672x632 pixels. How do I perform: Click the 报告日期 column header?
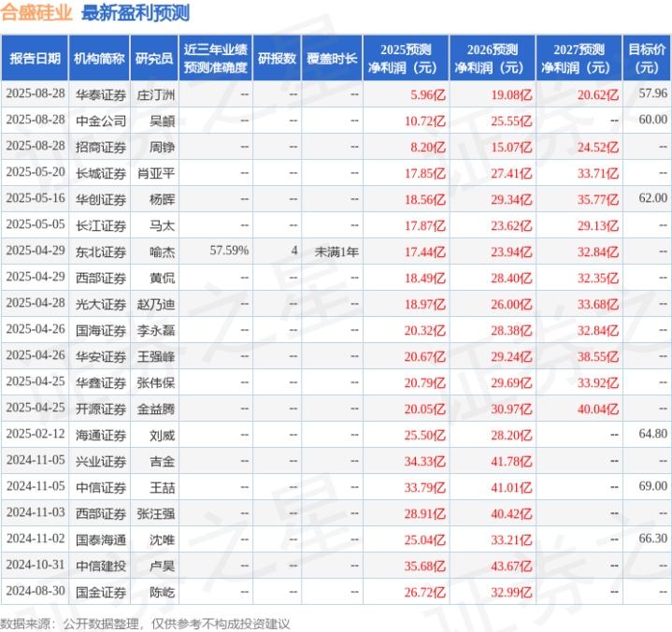pos(35,58)
